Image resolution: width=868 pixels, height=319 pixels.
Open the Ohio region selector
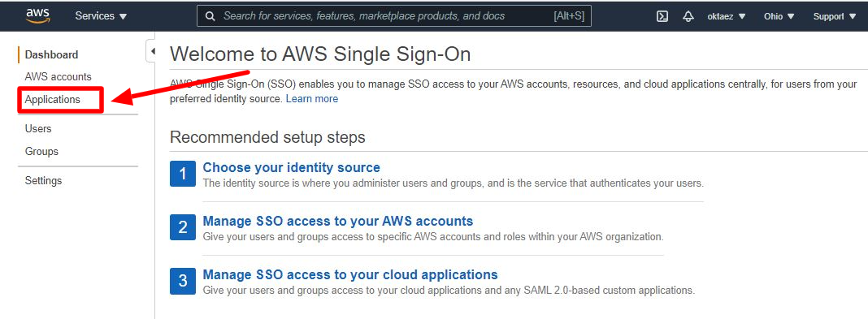tap(779, 16)
